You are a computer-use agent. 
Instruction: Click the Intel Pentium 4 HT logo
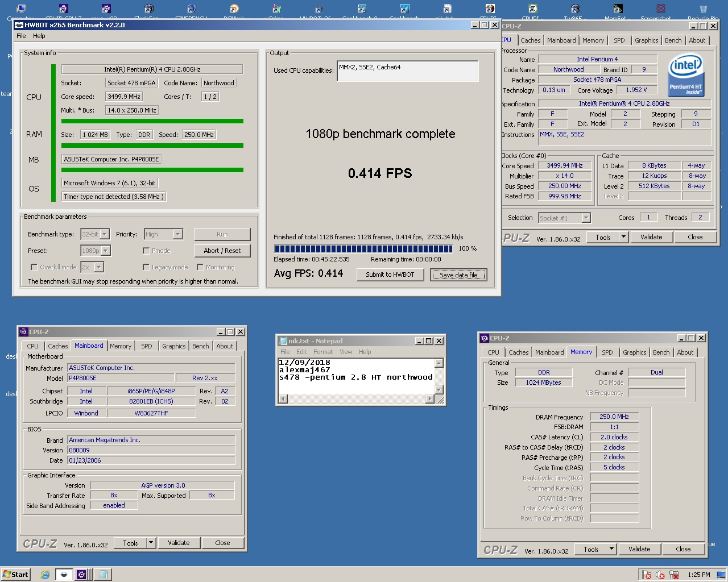(x=686, y=76)
